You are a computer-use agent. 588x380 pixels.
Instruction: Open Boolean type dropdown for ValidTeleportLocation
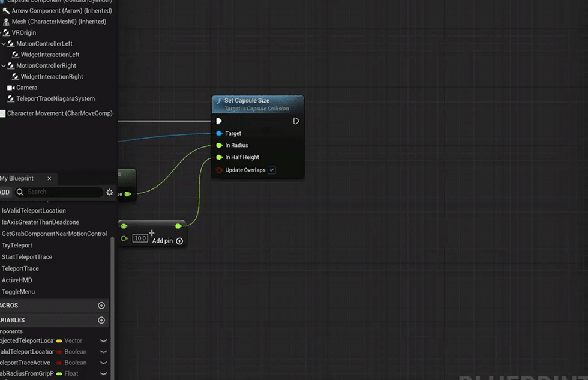71,352
